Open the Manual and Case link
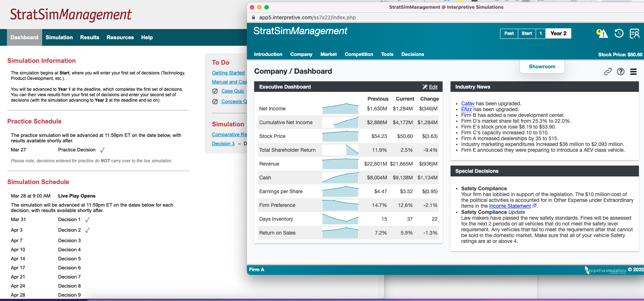The height and width of the screenshot is (301, 644). pos(229,82)
